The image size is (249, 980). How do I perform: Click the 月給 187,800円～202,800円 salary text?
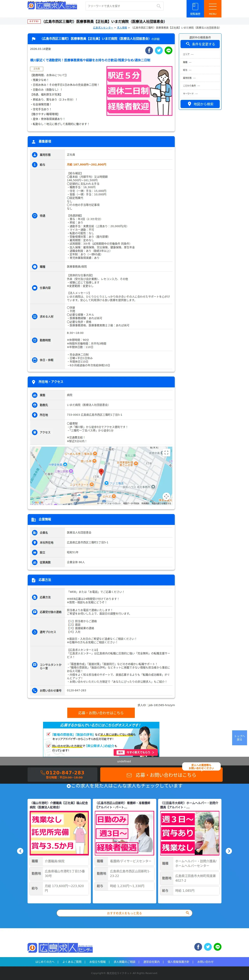87,165
